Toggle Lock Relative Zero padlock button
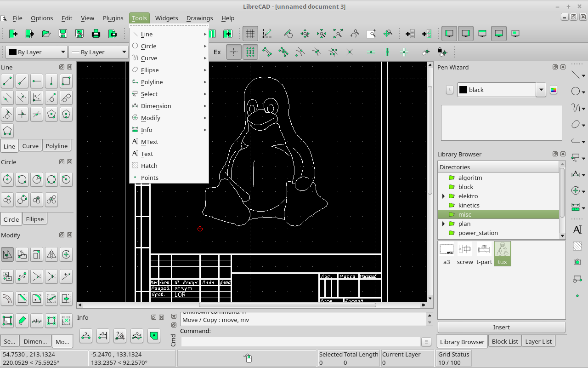Screen dimensions: 588x368 [x=441, y=52]
